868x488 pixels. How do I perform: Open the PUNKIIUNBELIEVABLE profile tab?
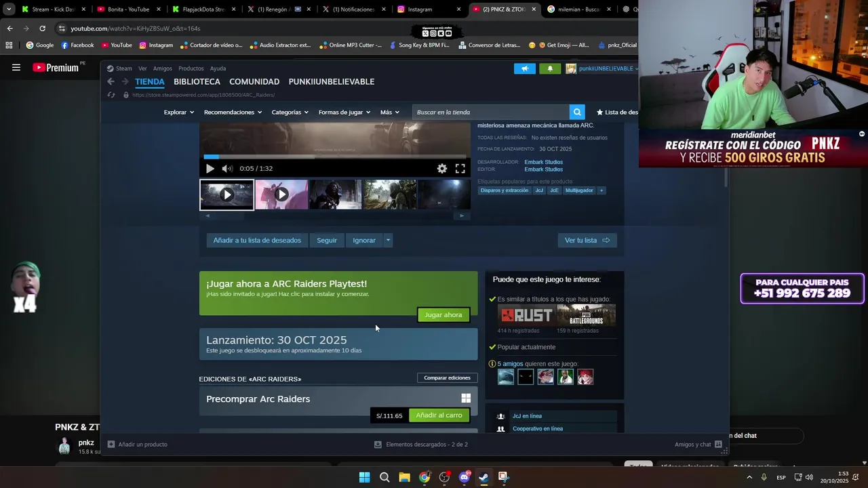[332, 81]
